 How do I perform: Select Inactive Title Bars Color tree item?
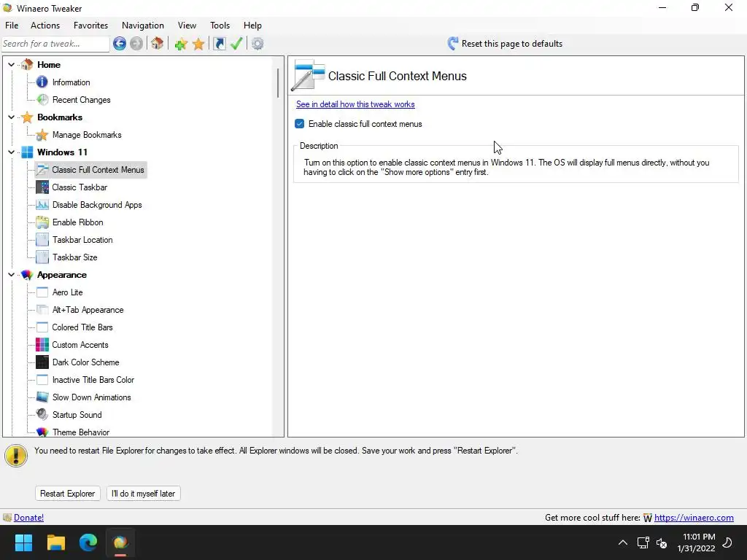tap(93, 380)
